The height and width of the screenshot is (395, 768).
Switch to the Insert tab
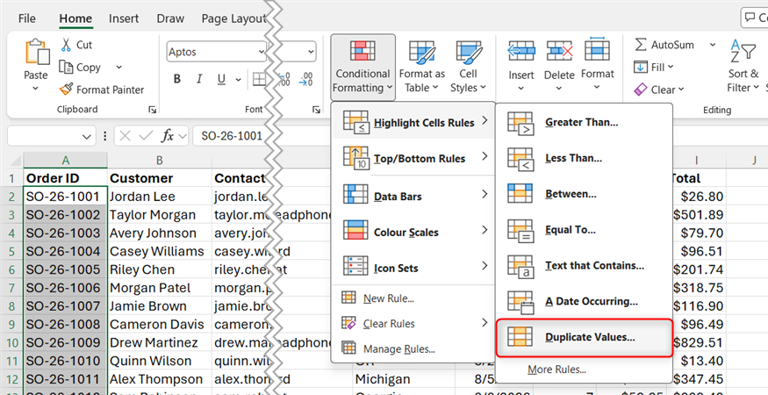click(124, 19)
